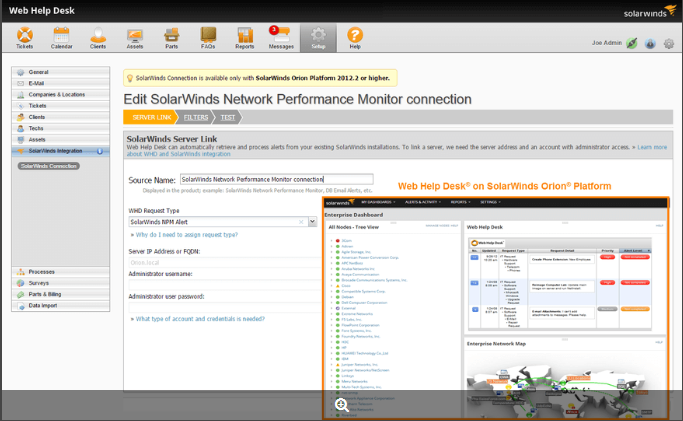Open the Assets toolbar icon
The width and height of the screenshot is (683, 421).
[x=135, y=37]
